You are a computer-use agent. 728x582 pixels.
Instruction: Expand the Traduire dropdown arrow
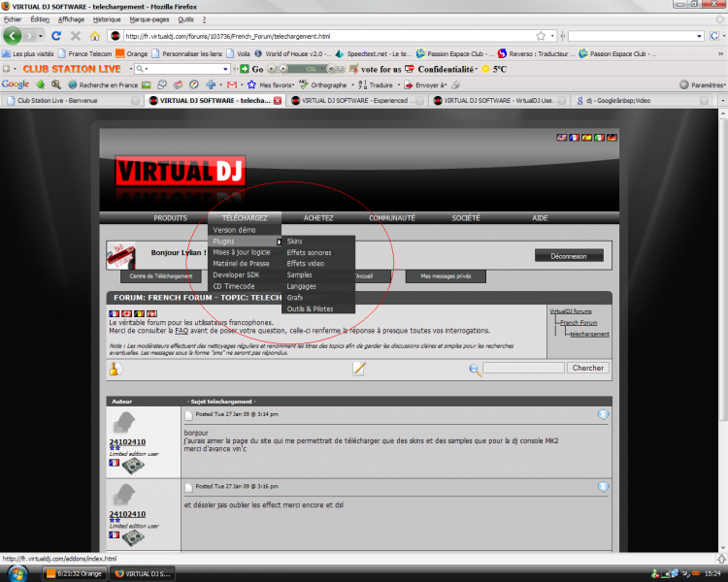[398, 85]
